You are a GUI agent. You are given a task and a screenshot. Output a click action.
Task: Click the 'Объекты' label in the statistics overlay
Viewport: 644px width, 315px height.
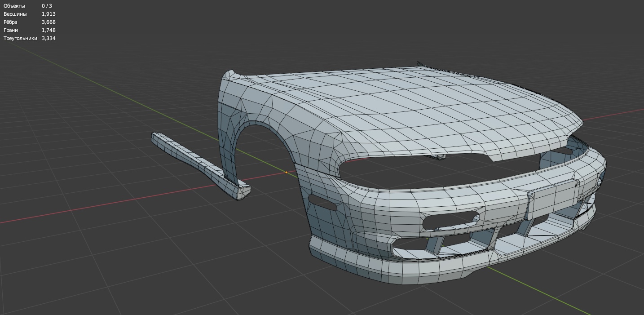14,6
